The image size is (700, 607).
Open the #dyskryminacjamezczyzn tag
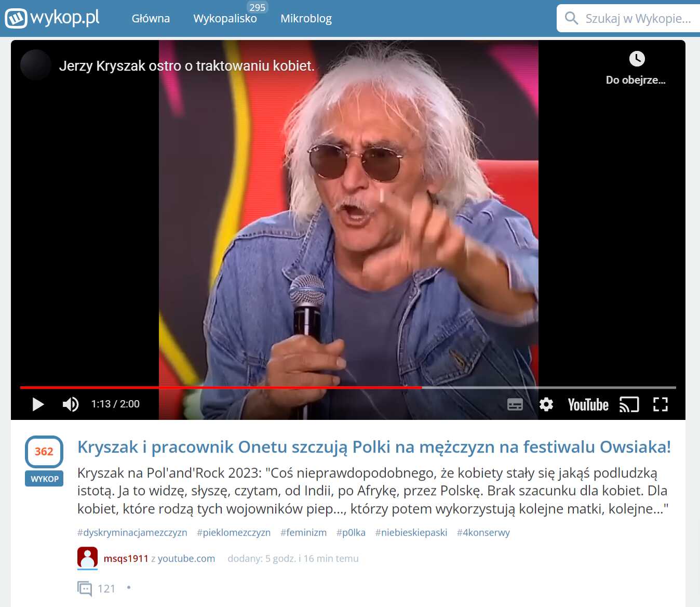point(132,533)
